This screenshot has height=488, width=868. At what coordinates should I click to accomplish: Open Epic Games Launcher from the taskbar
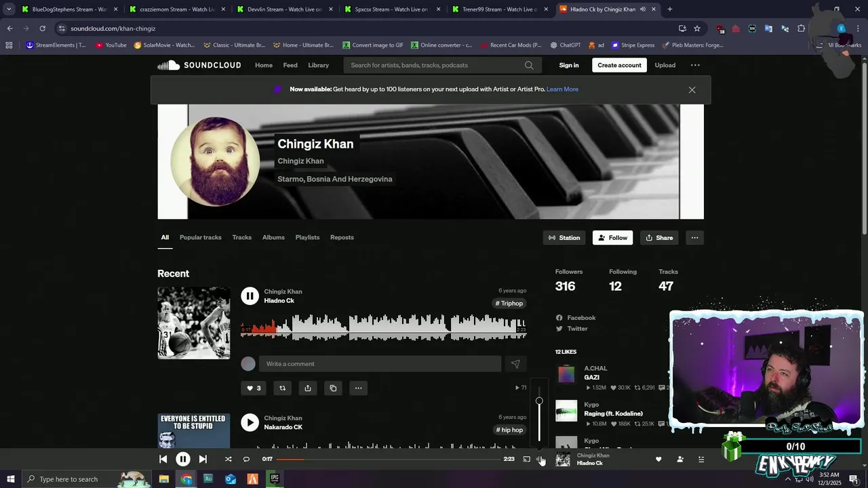pos(275,479)
